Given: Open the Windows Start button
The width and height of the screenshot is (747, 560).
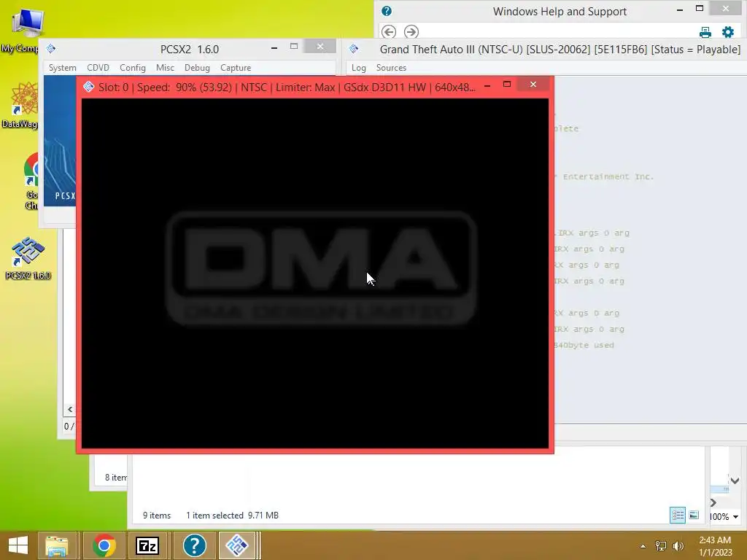Looking at the screenshot, I should pyautogui.click(x=18, y=545).
